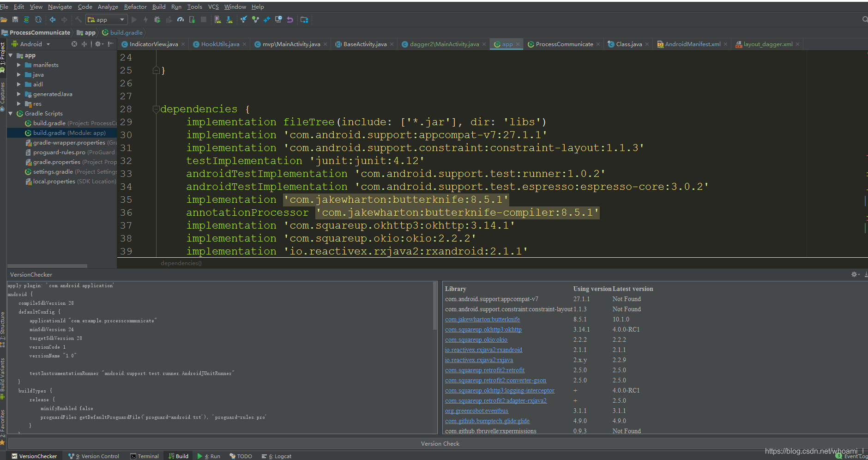Select build.gradle (Module: app) in tree

coord(62,133)
